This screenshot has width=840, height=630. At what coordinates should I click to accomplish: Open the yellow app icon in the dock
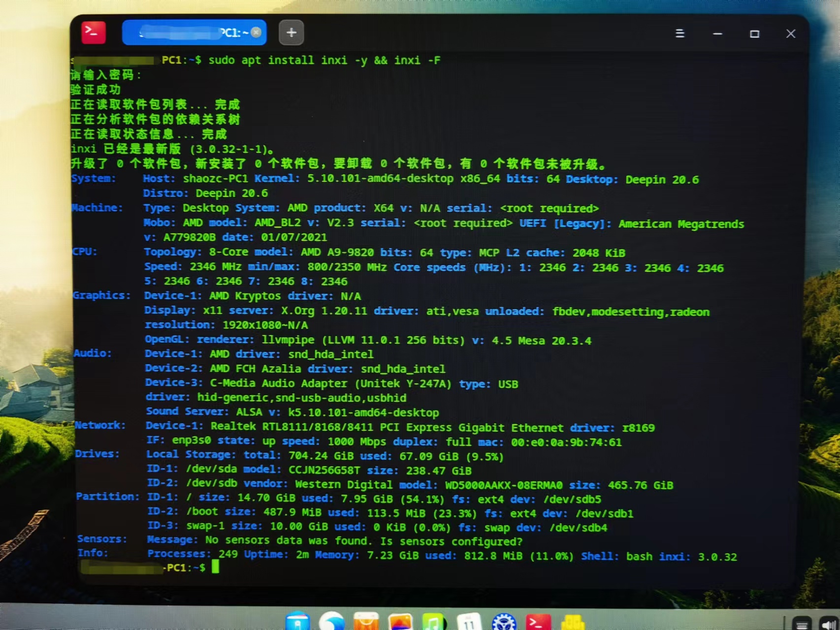(573, 621)
